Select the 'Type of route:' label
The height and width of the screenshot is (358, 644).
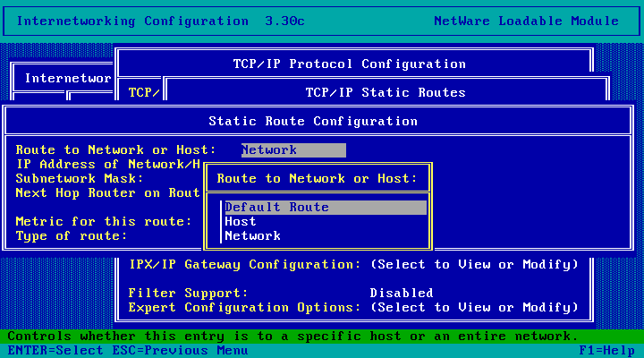tap(72, 236)
